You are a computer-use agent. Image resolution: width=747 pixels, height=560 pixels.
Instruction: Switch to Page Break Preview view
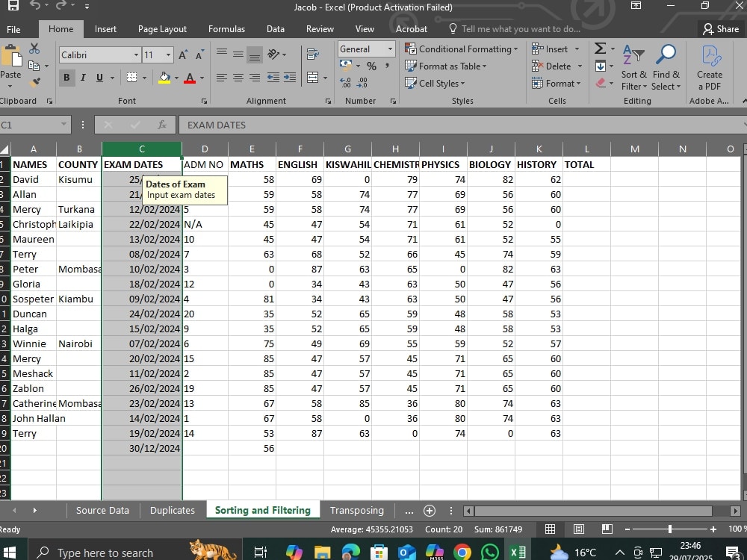pos(607,529)
